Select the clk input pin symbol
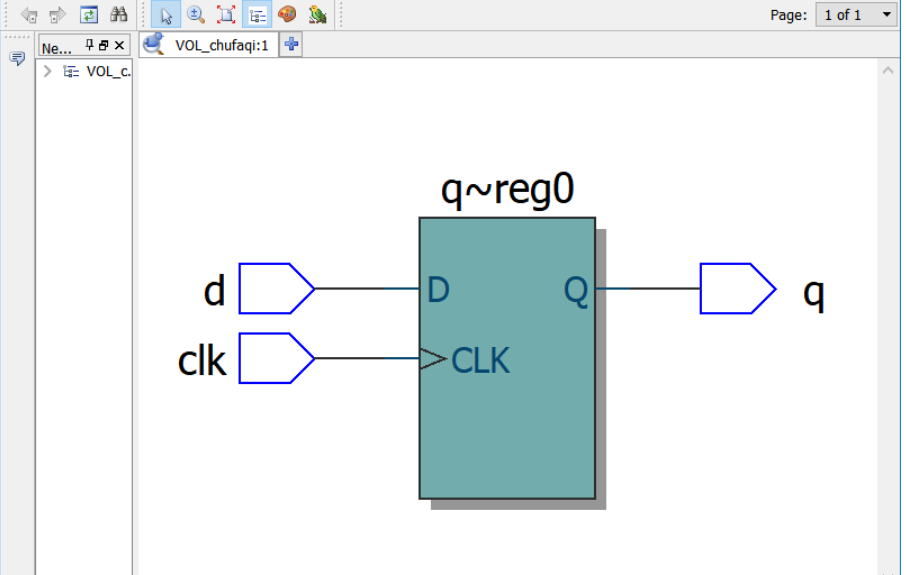 pos(276,358)
